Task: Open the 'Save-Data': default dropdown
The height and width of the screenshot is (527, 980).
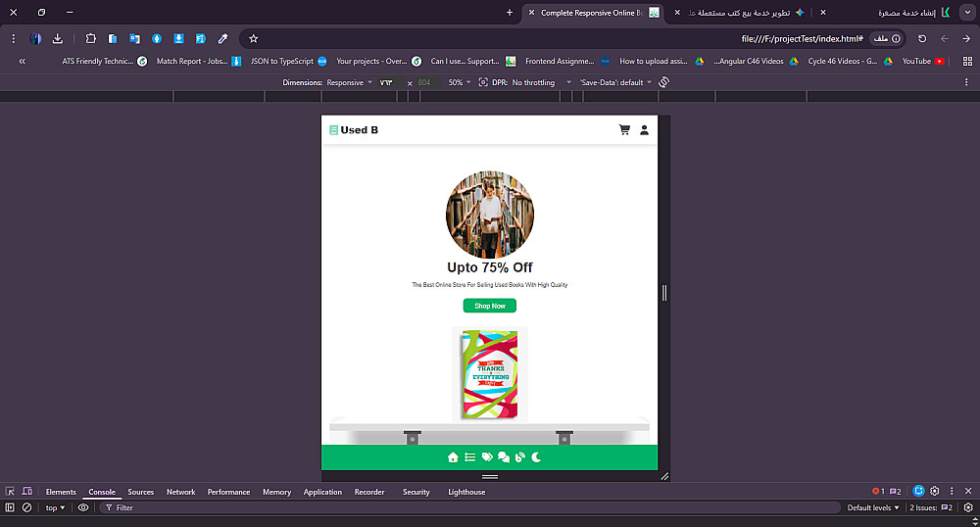Action: [615, 82]
